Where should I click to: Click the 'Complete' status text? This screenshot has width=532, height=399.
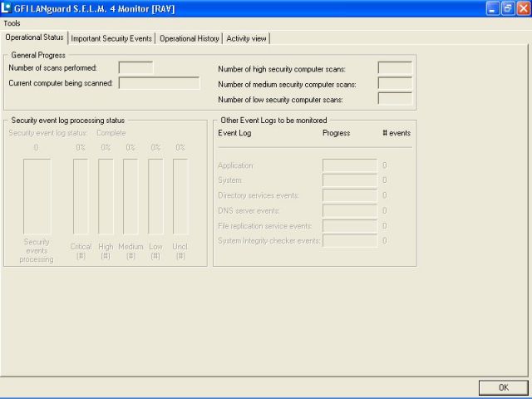111,133
